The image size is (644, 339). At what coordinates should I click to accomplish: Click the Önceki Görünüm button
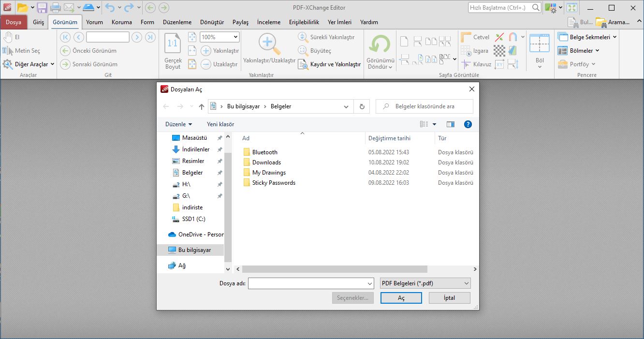(88, 50)
